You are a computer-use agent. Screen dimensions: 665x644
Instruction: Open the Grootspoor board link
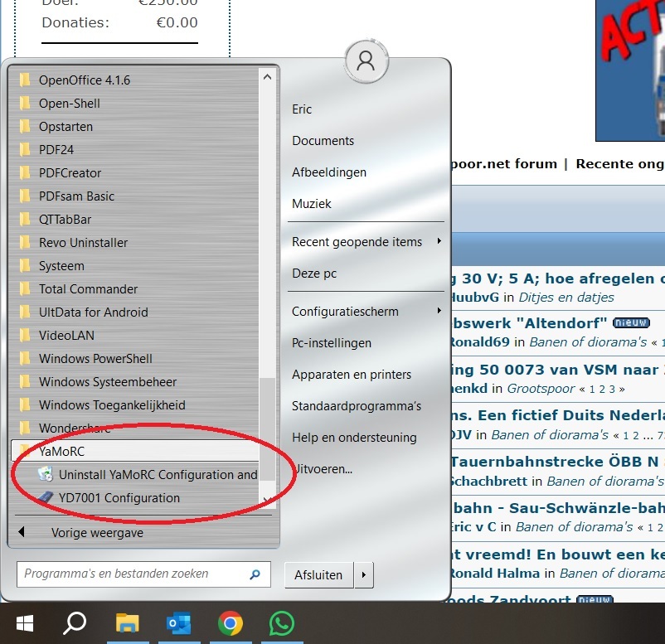pyautogui.click(x=541, y=389)
